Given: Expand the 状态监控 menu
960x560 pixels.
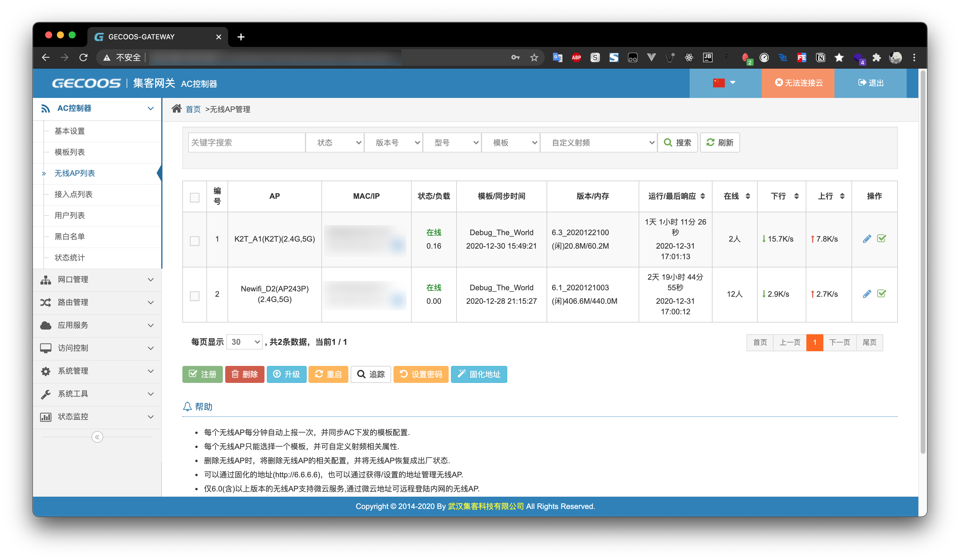Looking at the screenshot, I should [x=97, y=417].
